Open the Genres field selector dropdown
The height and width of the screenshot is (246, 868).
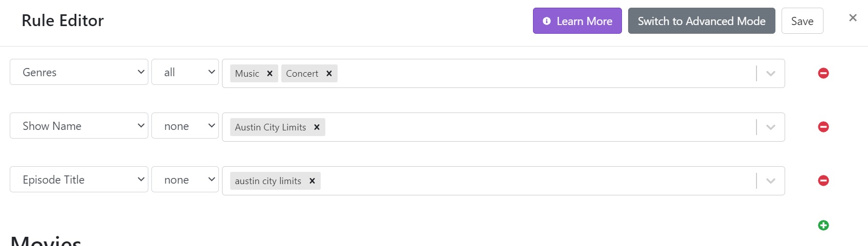coord(79,72)
